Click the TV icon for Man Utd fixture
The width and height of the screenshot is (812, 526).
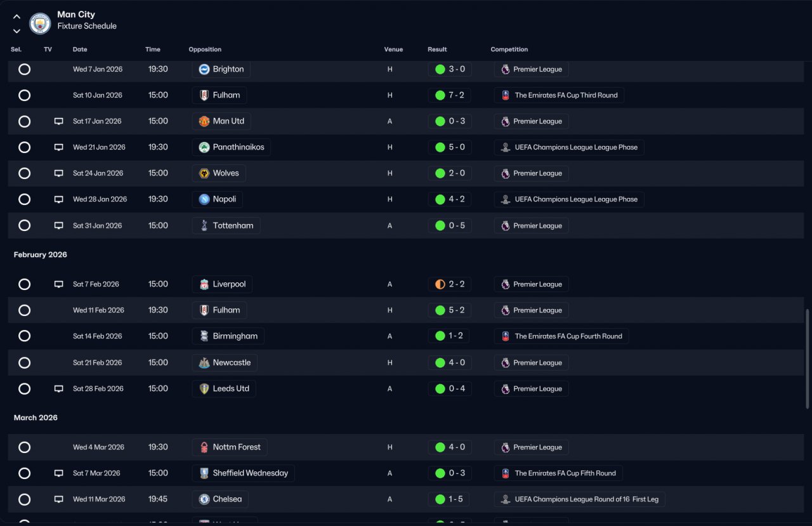click(x=58, y=121)
